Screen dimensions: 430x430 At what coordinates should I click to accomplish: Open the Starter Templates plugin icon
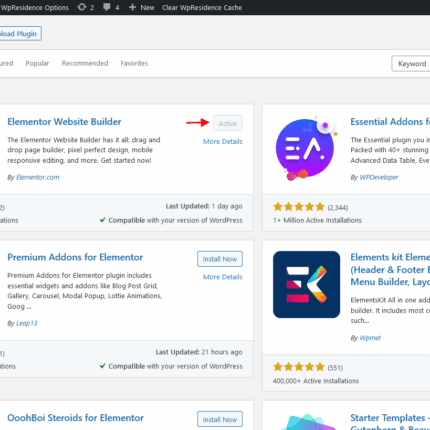point(306,422)
